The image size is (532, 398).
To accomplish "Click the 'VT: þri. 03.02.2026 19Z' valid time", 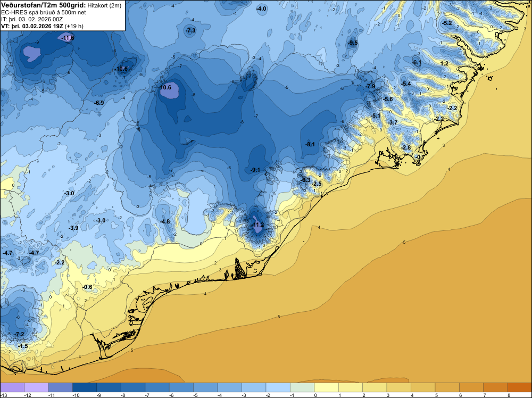I will (x=32, y=26).
